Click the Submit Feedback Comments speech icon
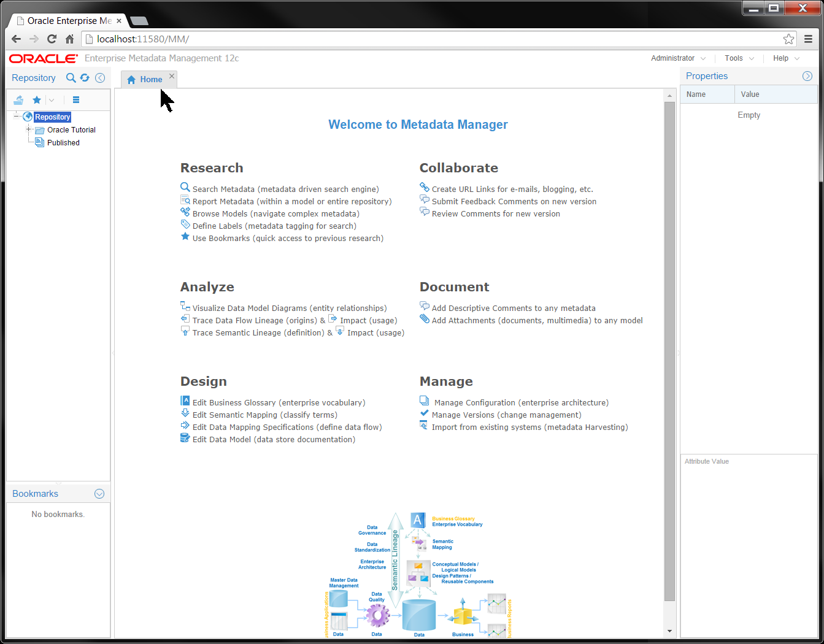This screenshot has width=824, height=644. pos(425,199)
